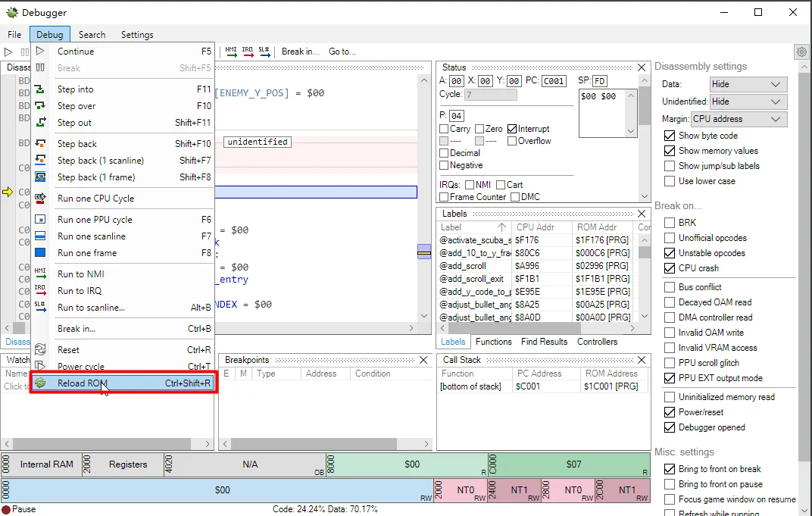Viewport: 812px width, 516px height.
Task: Select the [bottom of stack] call stack row
Action: 542,386
